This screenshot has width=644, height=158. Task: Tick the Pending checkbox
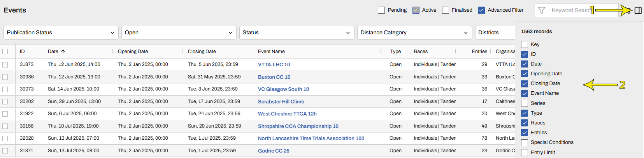(x=381, y=10)
